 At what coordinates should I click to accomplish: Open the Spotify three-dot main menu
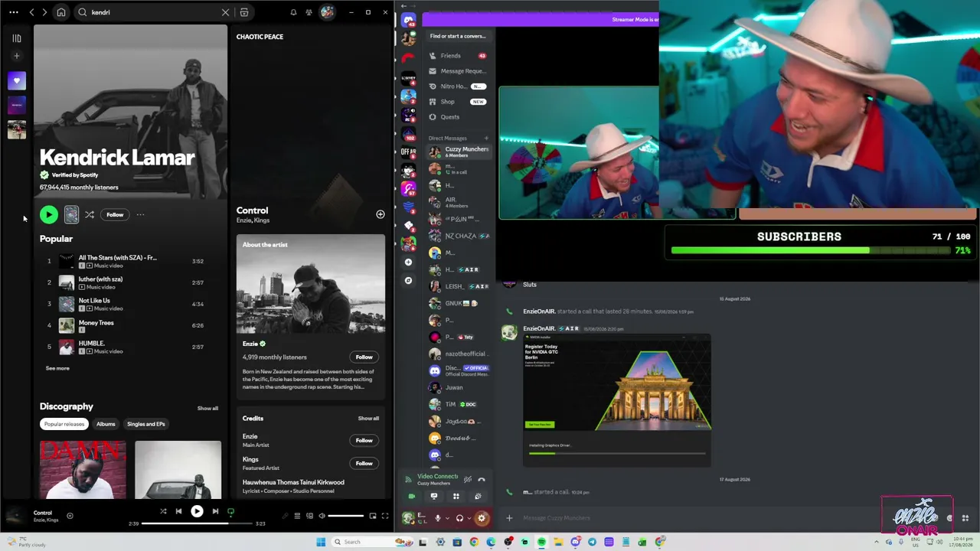point(14,12)
